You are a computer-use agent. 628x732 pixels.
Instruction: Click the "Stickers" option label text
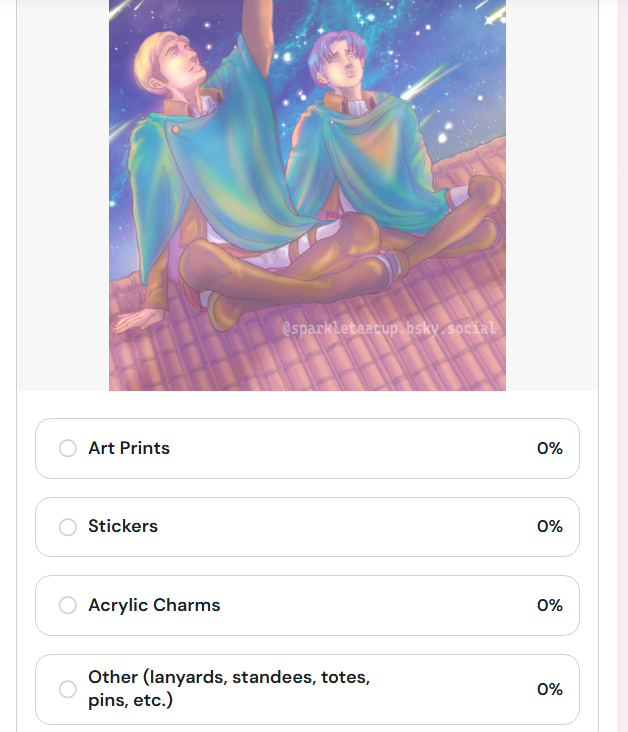tap(123, 526)
